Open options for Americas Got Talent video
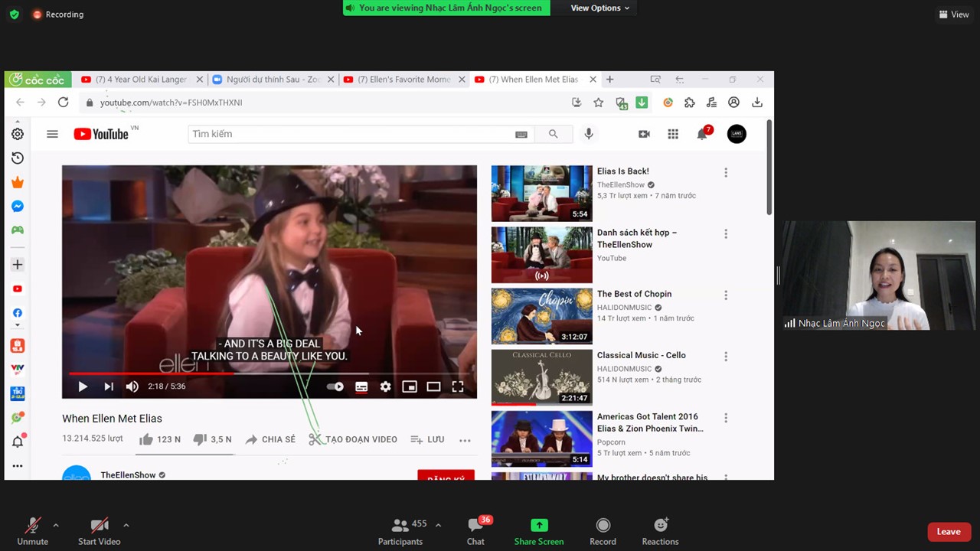This screenshot has width=980, height=551. click(x=726, y=419)
